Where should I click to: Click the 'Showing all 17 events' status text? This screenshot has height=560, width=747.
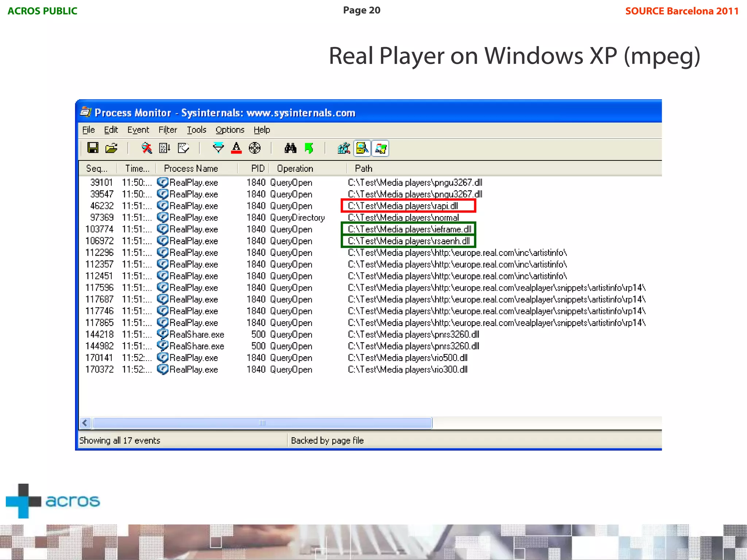click(120, 440)
